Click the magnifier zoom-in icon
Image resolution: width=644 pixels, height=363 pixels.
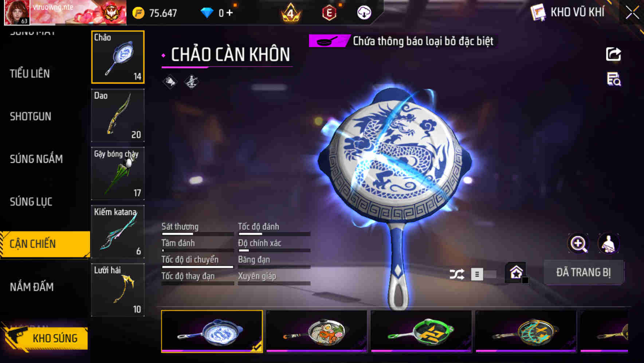578,244
